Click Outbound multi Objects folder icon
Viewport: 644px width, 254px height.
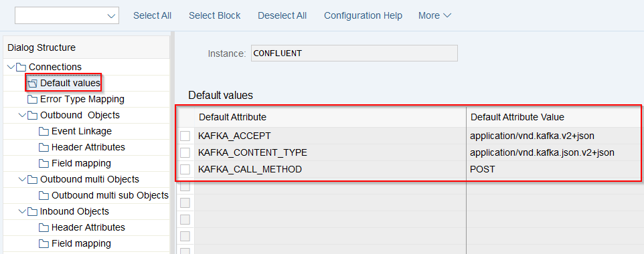point(32,179)
